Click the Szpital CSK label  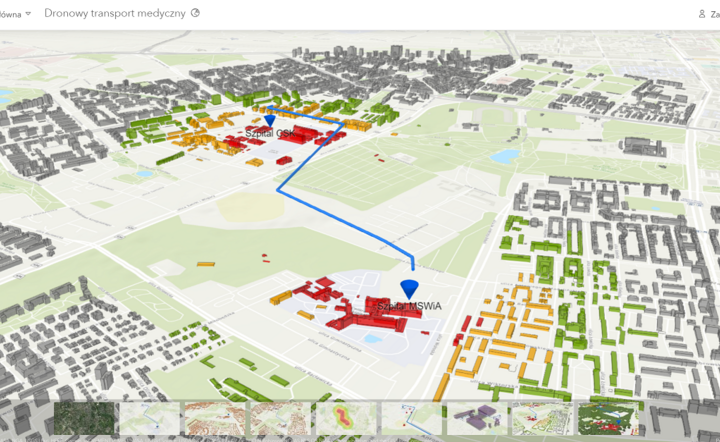click(x=270, y=134)
